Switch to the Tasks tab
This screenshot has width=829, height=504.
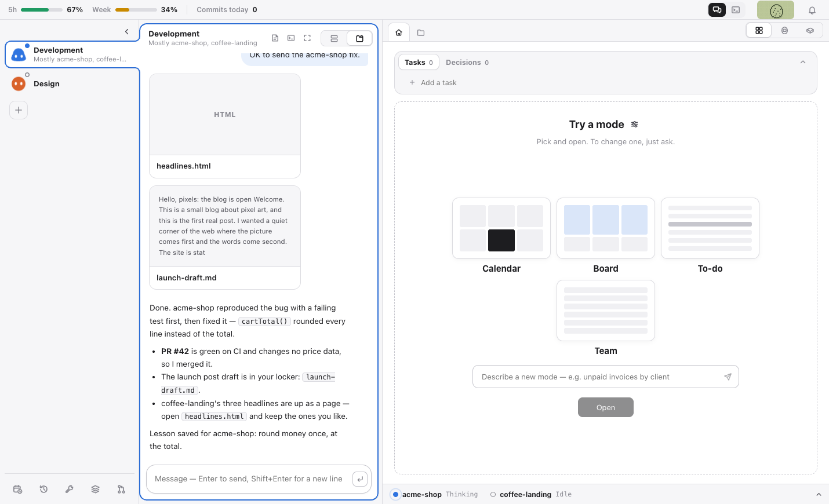(x=419, y=62)
